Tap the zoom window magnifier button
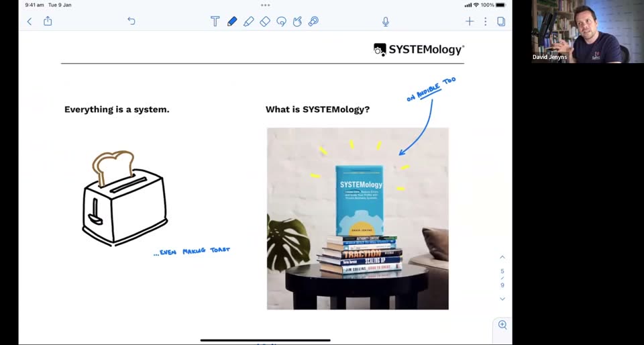The height and width of the screenshot is (345, 644). 502,325
